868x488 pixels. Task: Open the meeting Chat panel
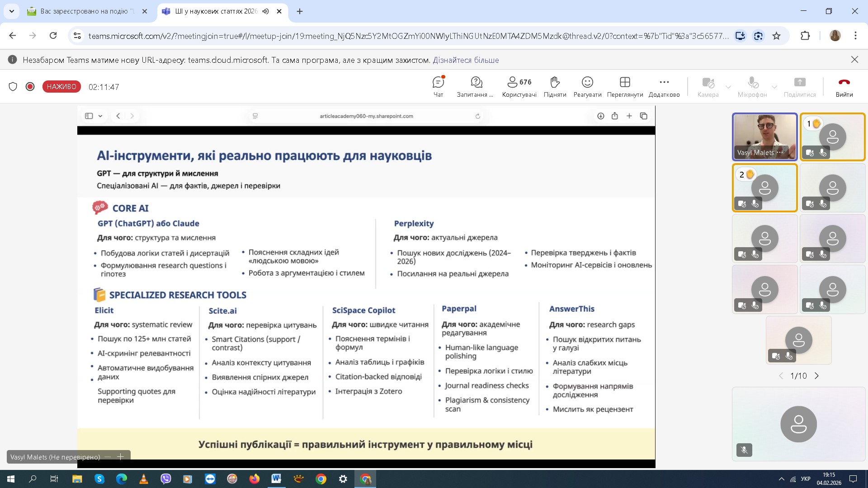(x=438, y=87)
